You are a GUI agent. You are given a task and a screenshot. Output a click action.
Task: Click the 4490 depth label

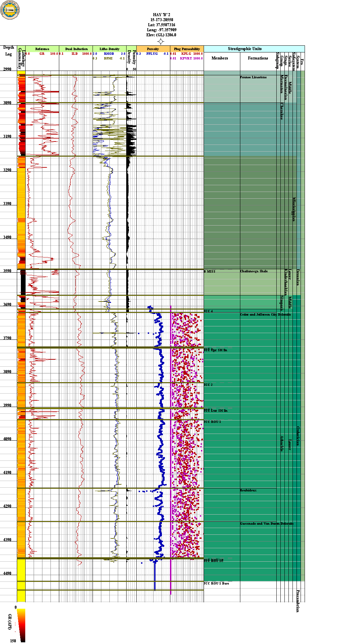coord(7,573)
